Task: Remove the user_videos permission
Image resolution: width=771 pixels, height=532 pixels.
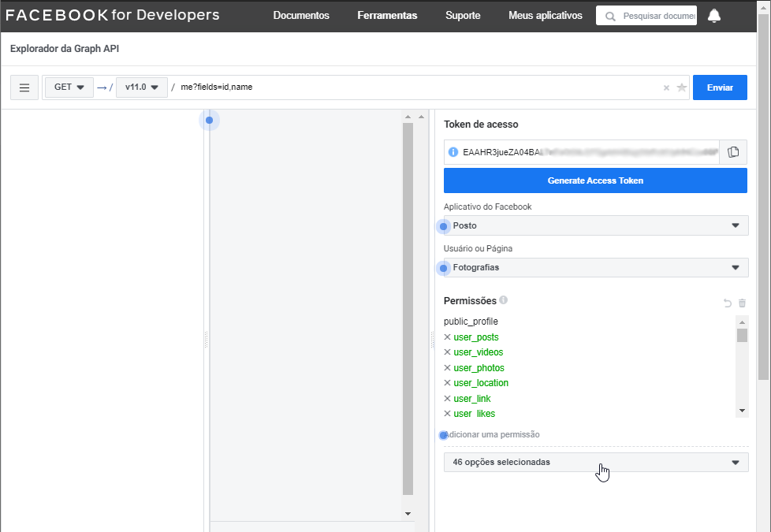Action: pyautogui.click(x=448, y=352)
